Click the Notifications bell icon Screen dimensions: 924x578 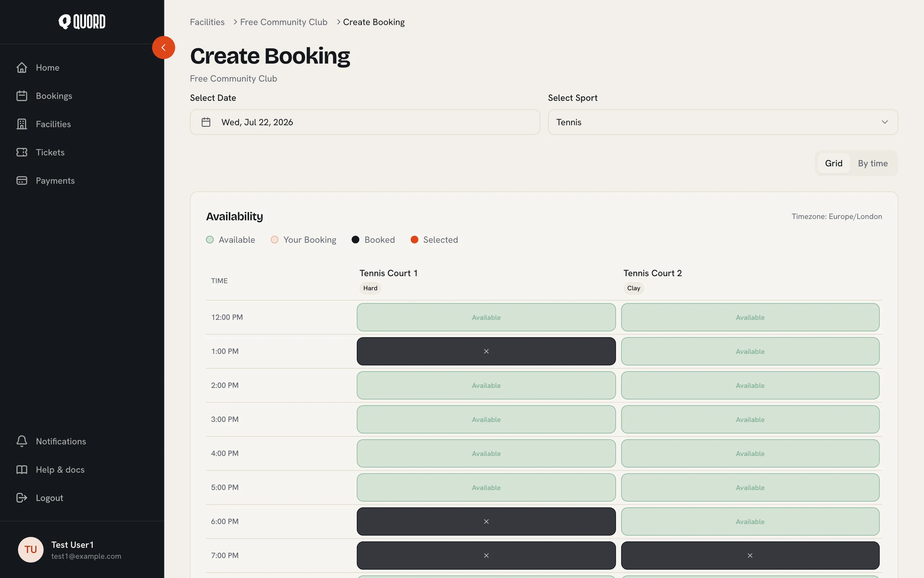point(22,441)
